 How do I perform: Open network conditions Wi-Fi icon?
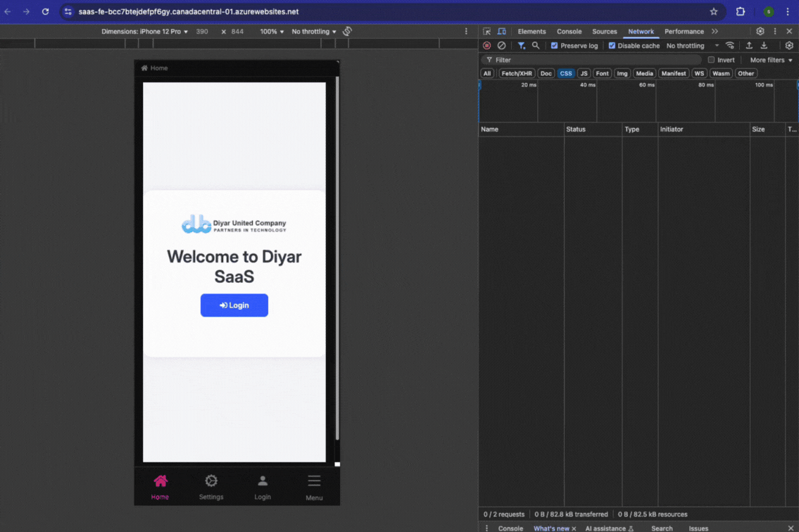click(x=730, y=46)
